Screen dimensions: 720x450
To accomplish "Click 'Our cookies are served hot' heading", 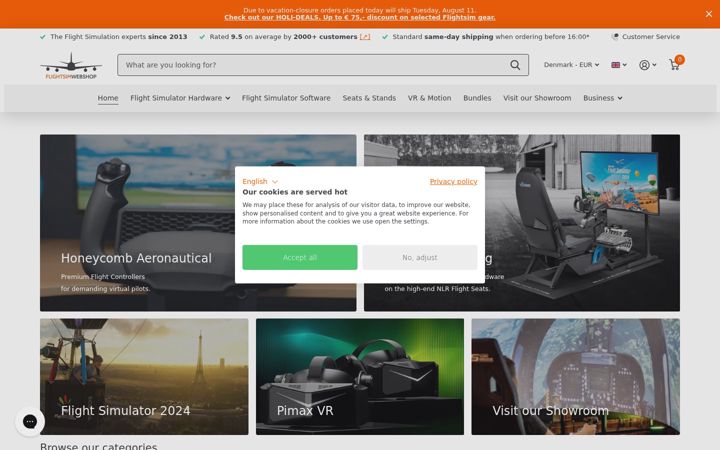I will (295, 192).
